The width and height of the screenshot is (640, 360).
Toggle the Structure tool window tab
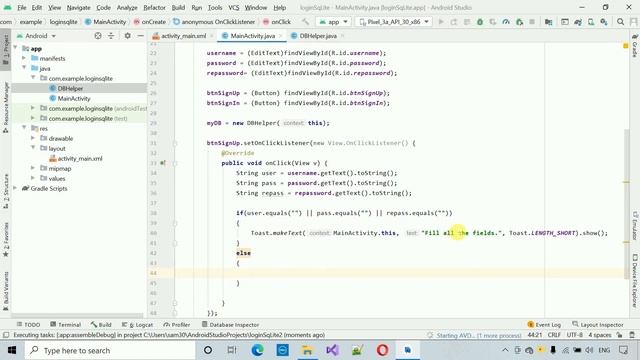coord(6,191)
